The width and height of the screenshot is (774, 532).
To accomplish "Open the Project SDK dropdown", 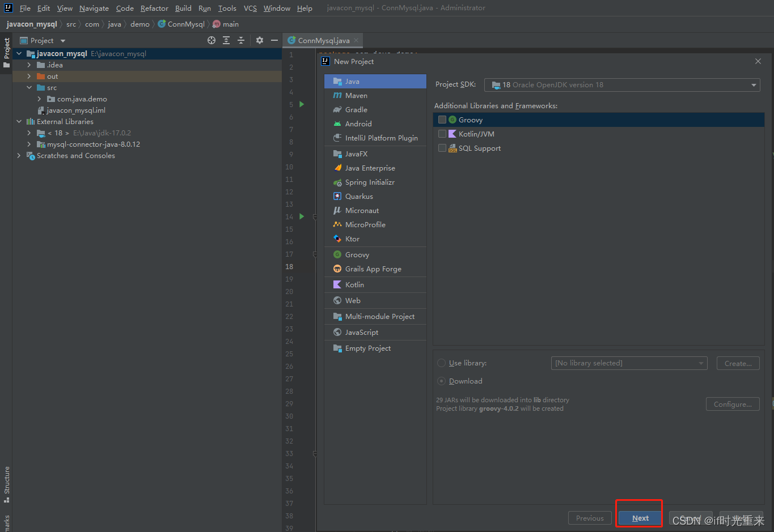I will click(x=622, y=85).
